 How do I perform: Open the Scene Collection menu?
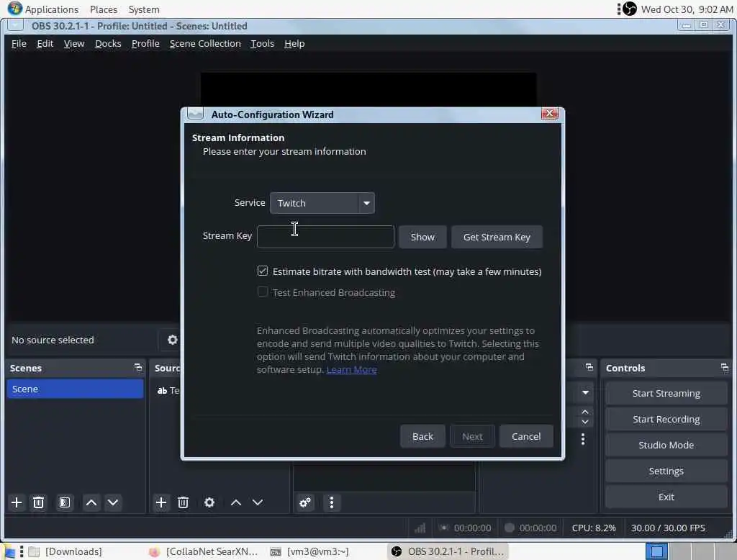(205, 44)
